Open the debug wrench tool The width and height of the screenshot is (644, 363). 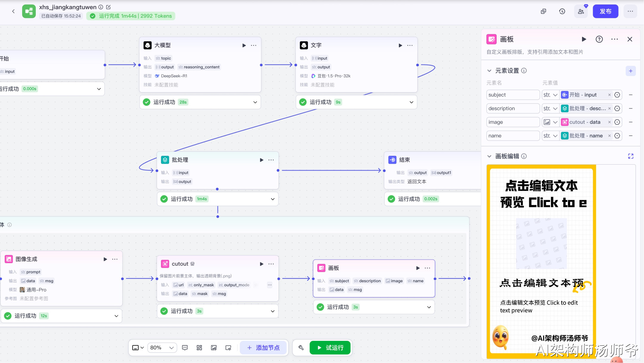[301, 348]
